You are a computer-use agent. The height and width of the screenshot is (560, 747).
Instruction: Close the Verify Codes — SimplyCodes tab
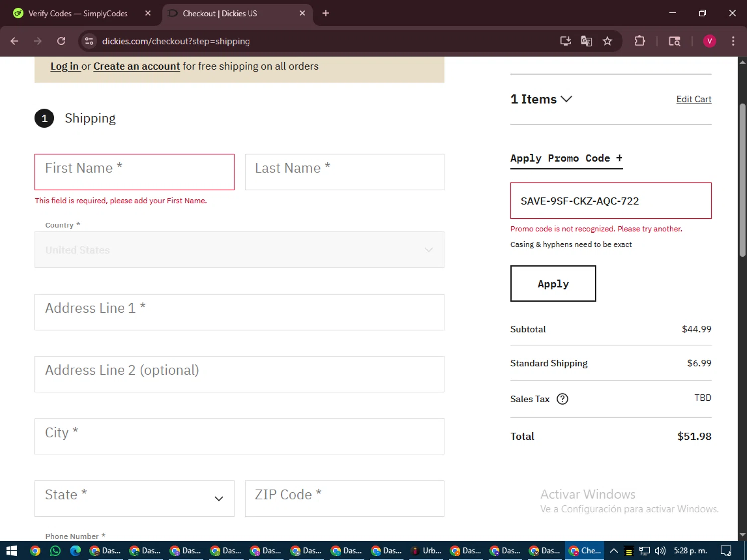148,13
